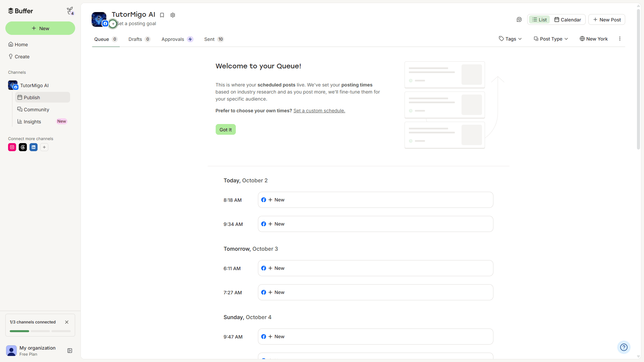The width and height of the screenshot is (644, 362).
Task: Click the Got It button
Action: tap(225, 130)
